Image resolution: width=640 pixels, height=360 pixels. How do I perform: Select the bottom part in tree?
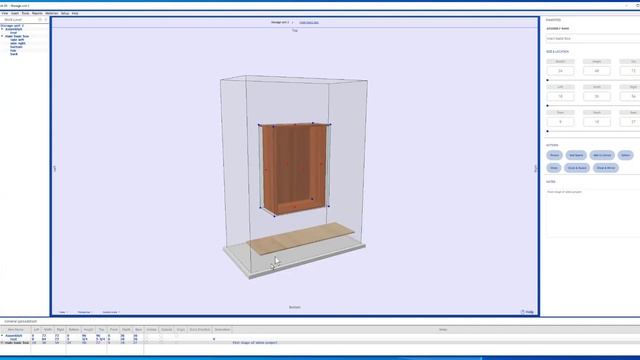(x=16, y=47)
